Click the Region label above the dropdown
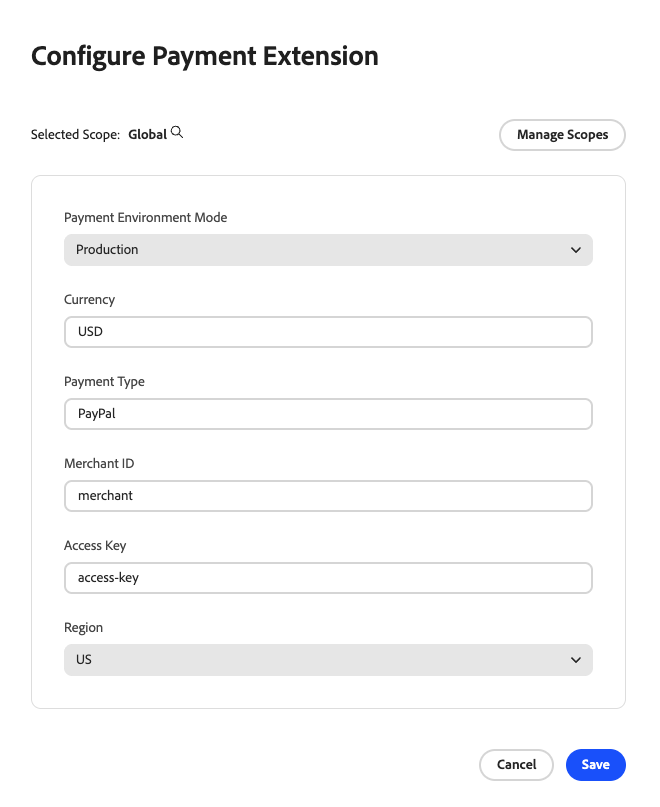660x807 pixels. point(83,628)
